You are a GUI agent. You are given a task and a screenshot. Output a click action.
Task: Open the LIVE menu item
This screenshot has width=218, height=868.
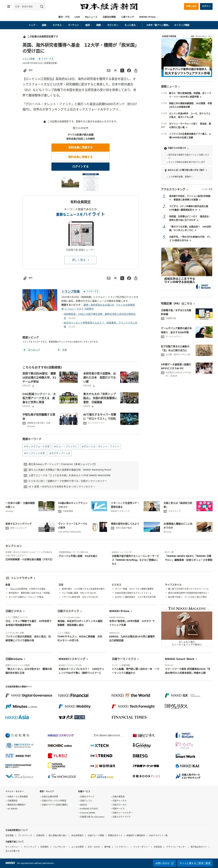point(77,17)
